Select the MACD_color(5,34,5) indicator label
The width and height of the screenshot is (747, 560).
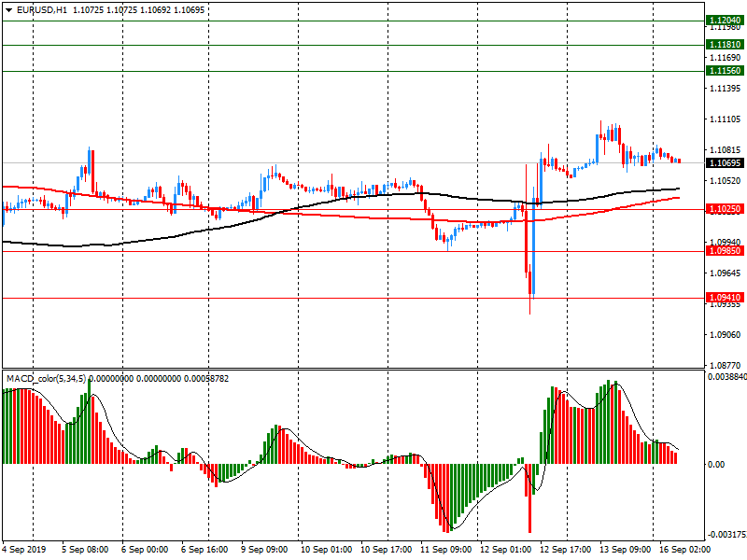pyautogui.click(x=46, y=379)
